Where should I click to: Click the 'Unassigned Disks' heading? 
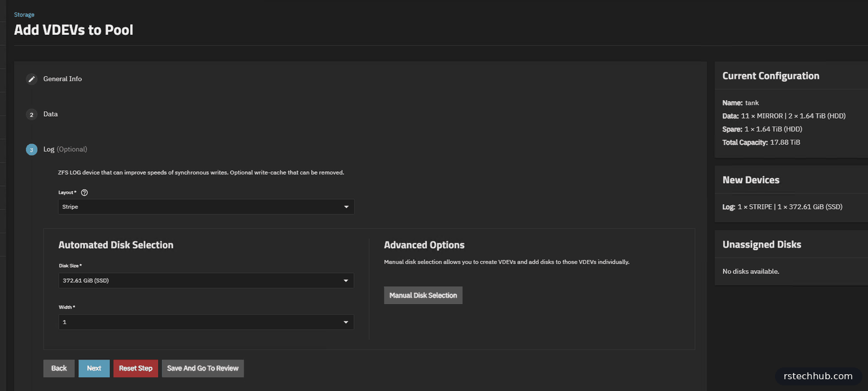tap(761, 245)
